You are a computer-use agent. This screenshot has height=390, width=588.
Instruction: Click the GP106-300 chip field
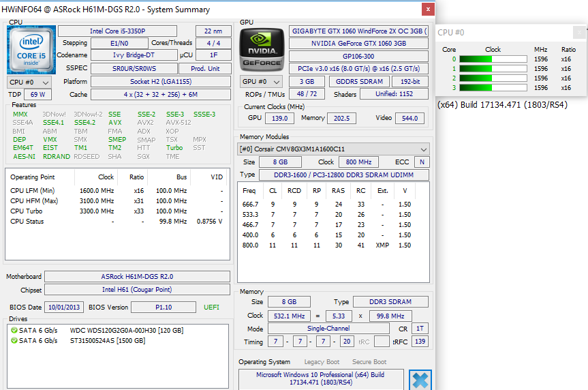pos(359,57)
